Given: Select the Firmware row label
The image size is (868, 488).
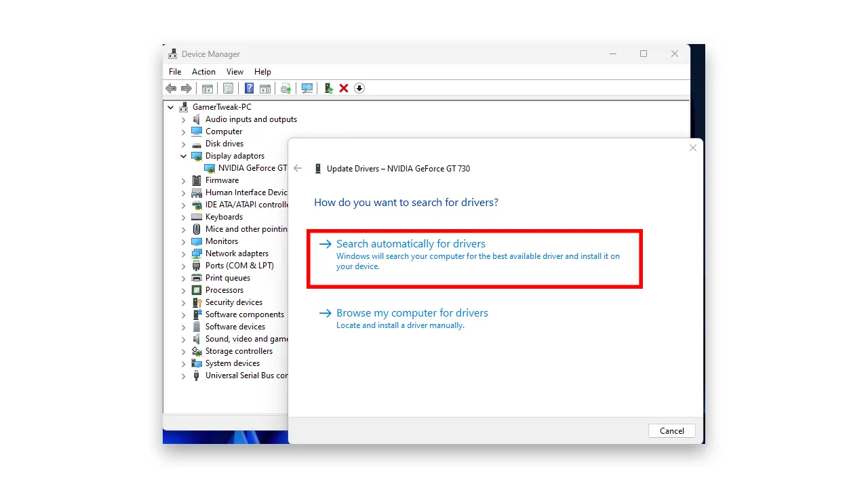Looking at the screenshot, I should [x=222, y=180].
